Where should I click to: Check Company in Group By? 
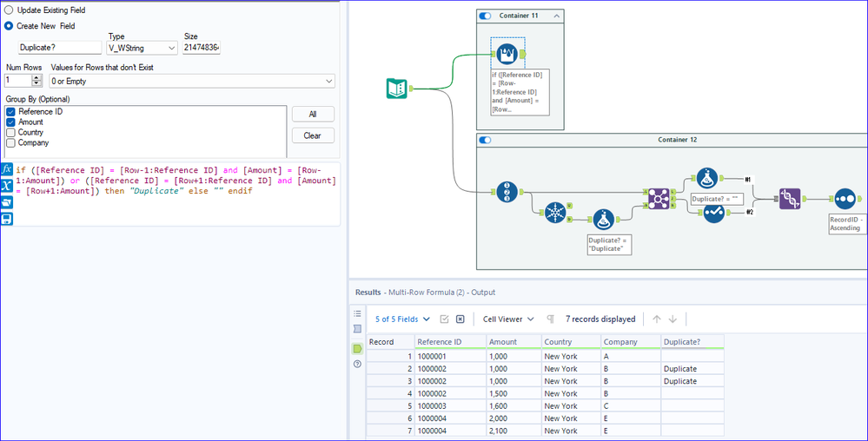pyautogui.click(x=10, y=142)
